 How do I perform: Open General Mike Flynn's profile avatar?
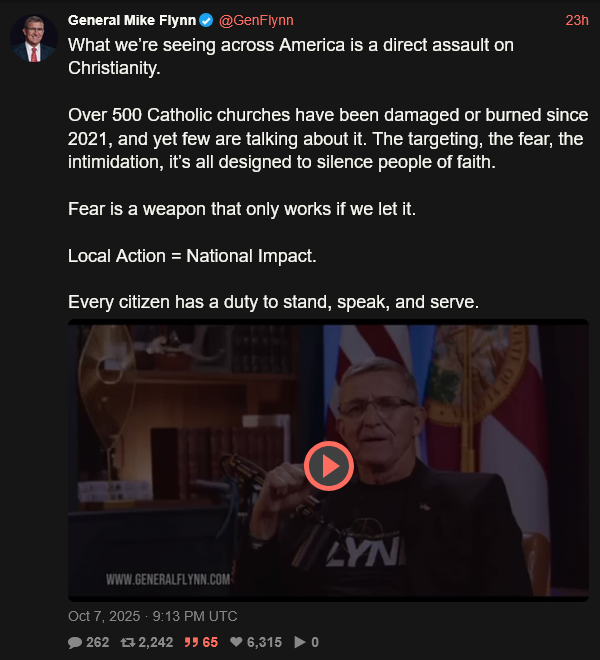34,39
